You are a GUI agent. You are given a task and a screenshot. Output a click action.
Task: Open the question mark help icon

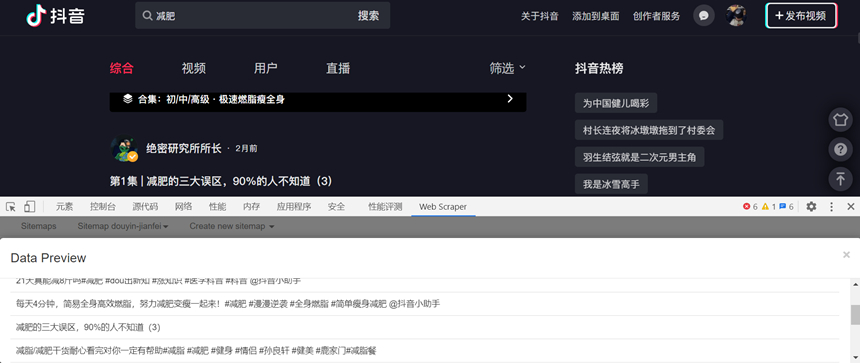[x=840, y=149]
